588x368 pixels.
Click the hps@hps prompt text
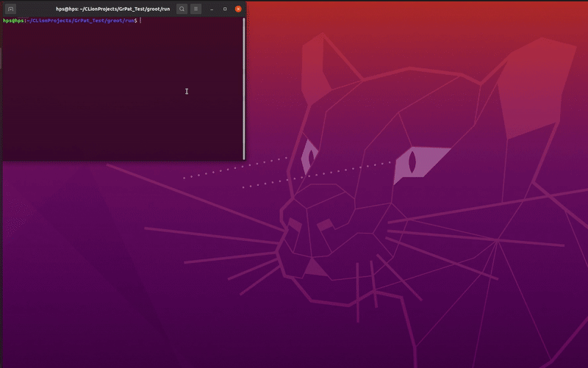click(13, 21)
